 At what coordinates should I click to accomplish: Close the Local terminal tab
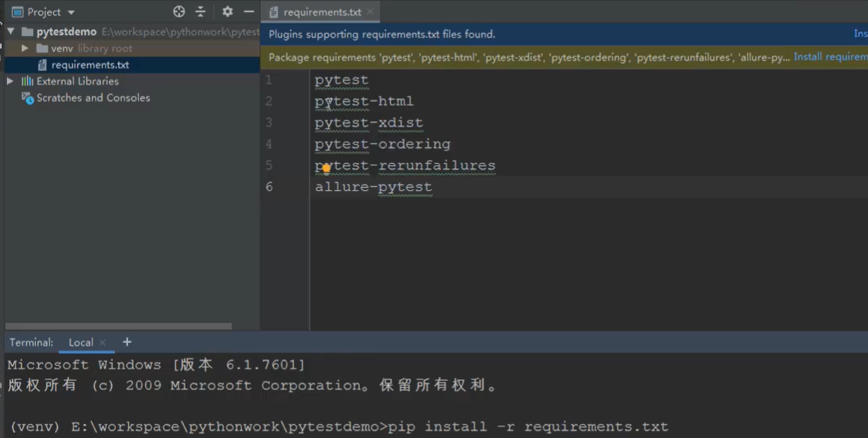(103, 342)
